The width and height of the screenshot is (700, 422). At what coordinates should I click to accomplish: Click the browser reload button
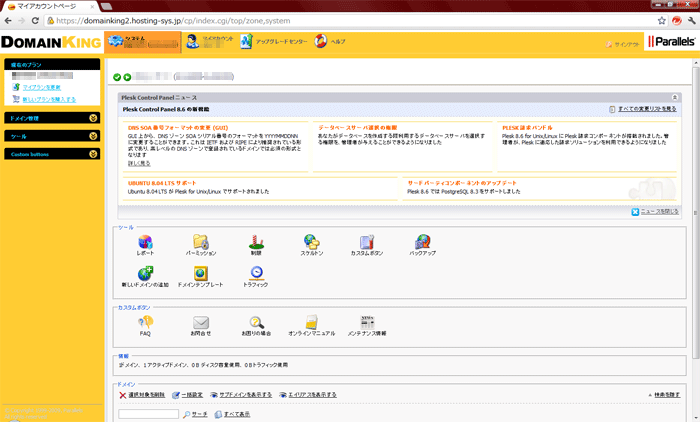point(35,21)
